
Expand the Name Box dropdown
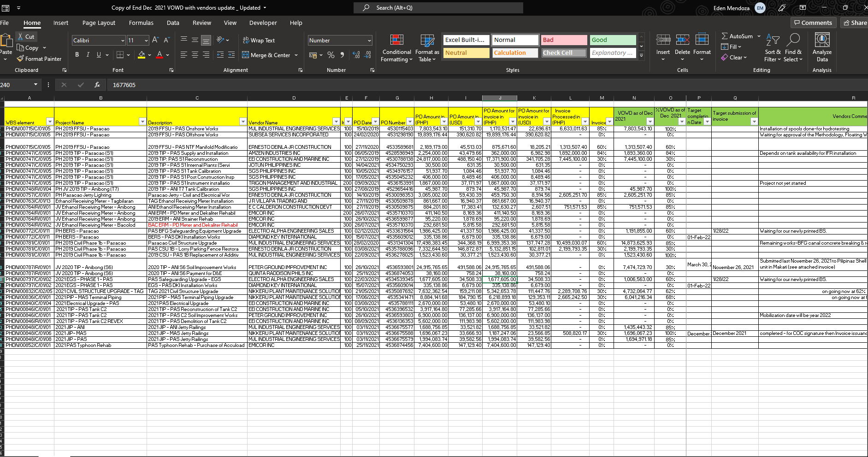click(35, 85)
